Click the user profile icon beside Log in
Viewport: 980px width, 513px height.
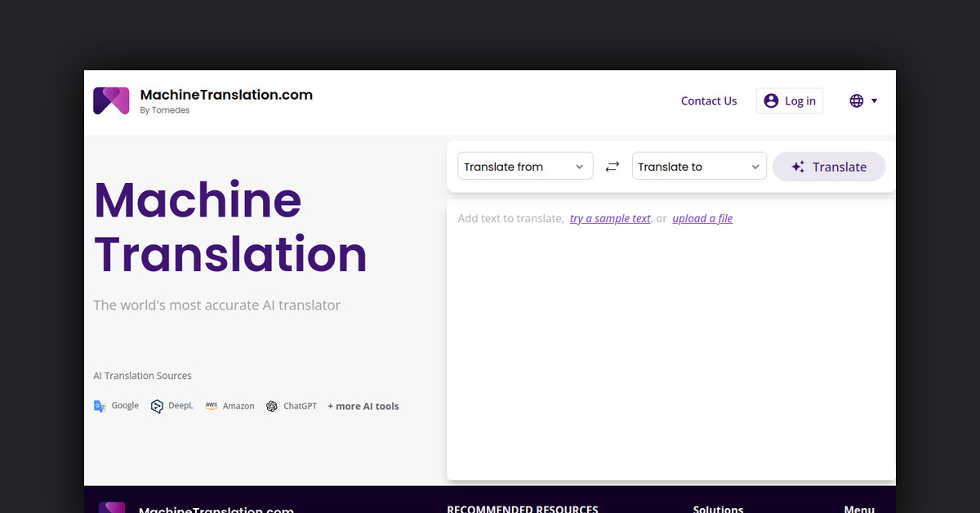(x=771, y=100)
